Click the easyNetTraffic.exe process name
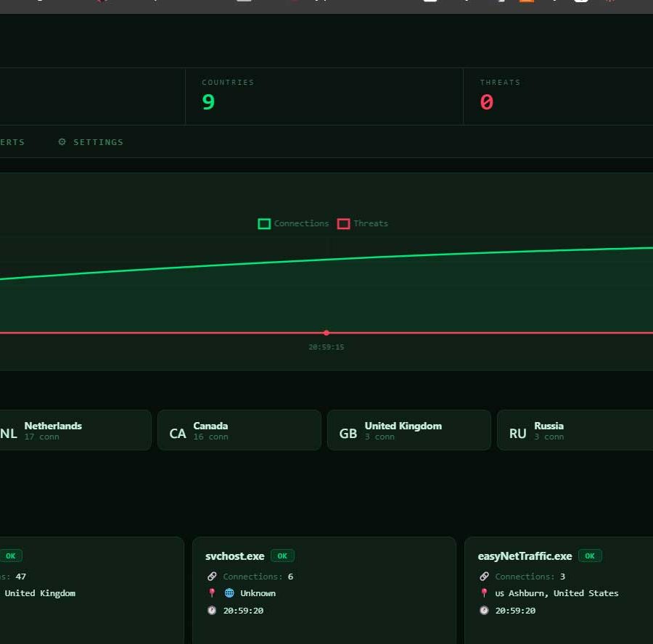The image size is (653, 644). coord(525,556)
